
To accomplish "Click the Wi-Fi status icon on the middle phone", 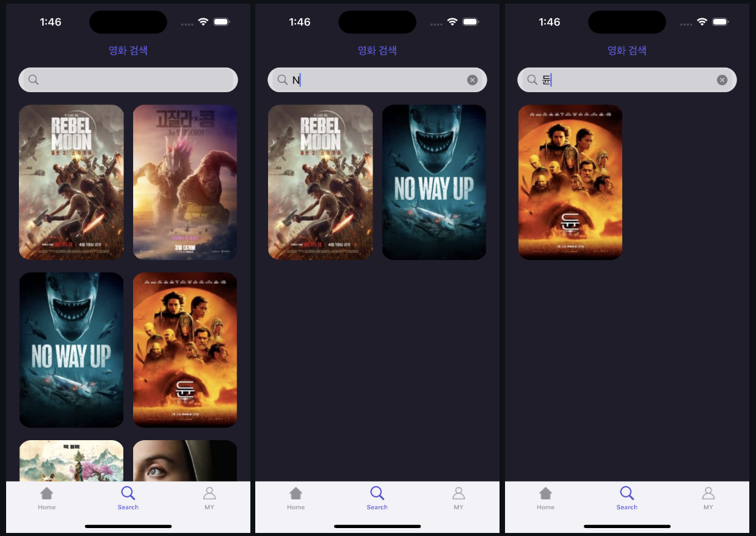I will coord(452,21).
